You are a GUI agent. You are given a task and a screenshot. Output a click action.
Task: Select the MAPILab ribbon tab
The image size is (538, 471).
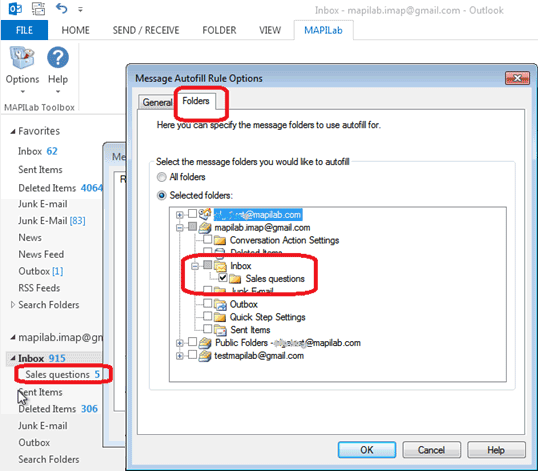pyautogui.click(x=323, y=30)
